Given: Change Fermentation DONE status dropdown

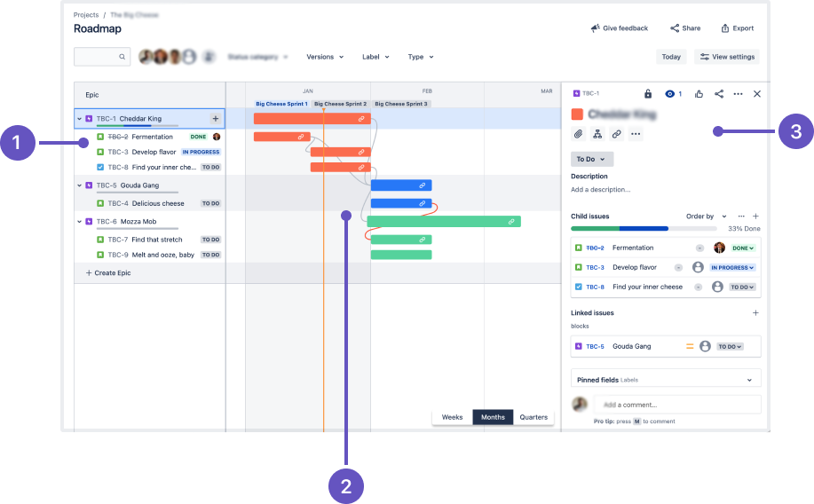Looking at the screenshot, I should click(743, 248).
